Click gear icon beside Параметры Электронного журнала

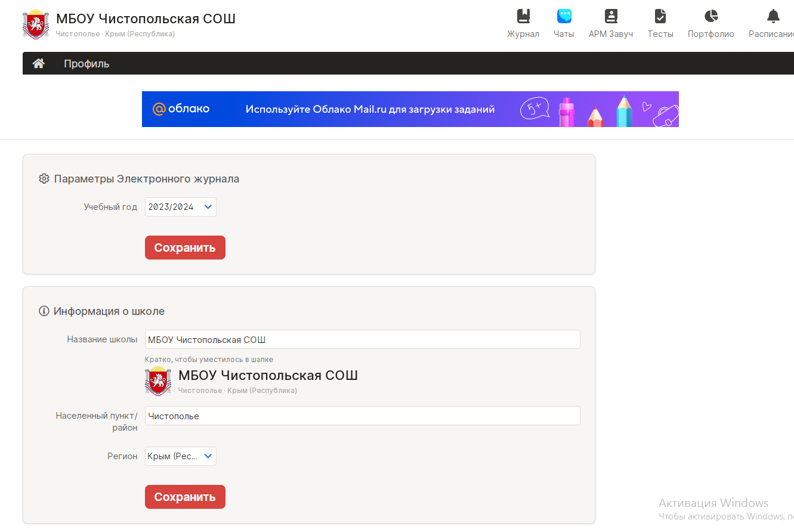coord(44,179)
